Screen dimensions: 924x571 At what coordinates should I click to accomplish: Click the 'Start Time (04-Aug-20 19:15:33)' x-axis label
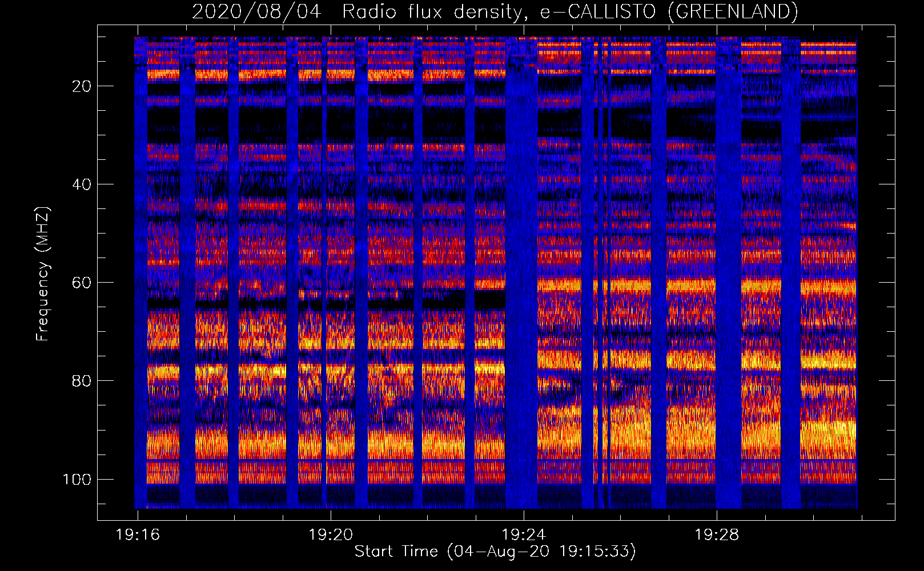pyautogui.click(x=495, y=552)
